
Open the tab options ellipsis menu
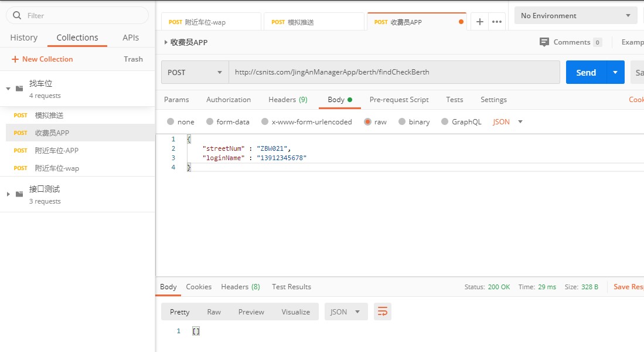(497, 22)
